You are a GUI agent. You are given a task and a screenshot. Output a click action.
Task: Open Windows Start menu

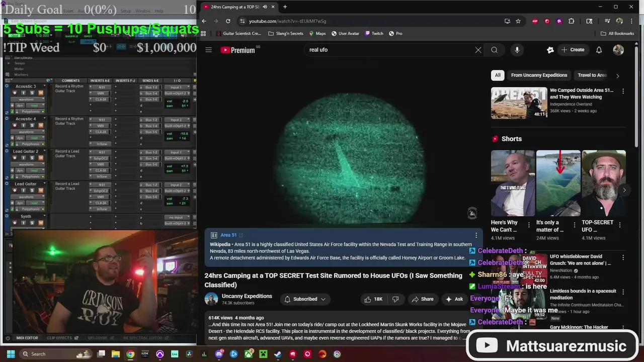(10, 354)
